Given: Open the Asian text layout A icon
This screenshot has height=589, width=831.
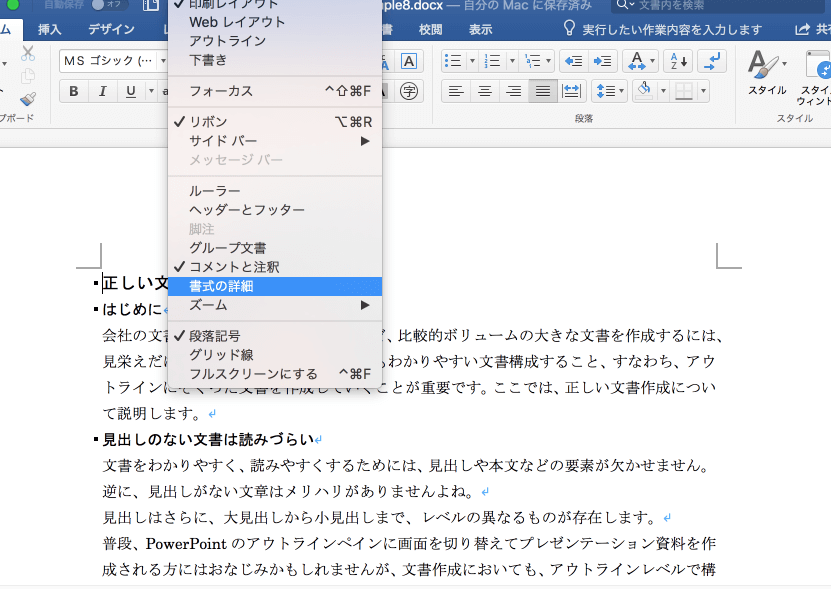Looking at the screenshot, I should pyautogui.click(x=637, y=61).
